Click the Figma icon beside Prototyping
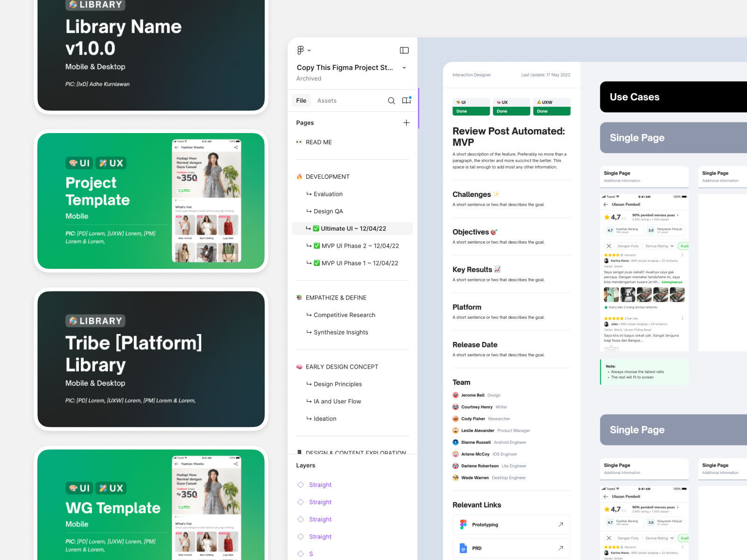The image size is (747, 560). [463, 524]
